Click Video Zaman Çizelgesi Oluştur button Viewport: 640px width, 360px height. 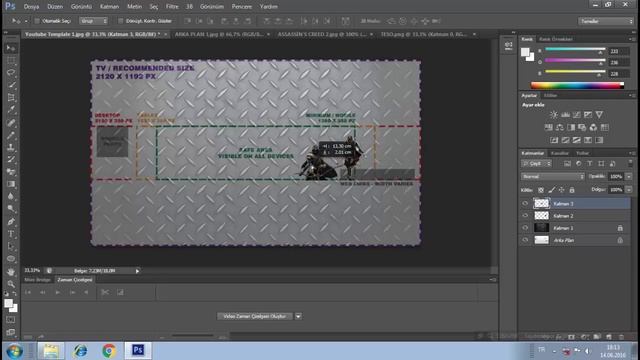point(255,316)
